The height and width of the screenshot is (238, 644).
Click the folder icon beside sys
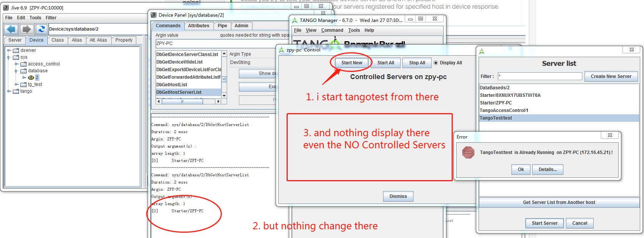[x=16, y=57]
